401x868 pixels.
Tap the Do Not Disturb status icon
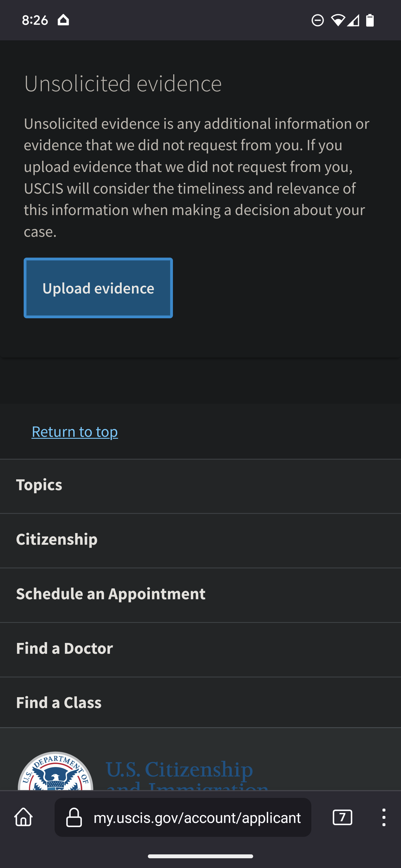click(317, 20)
